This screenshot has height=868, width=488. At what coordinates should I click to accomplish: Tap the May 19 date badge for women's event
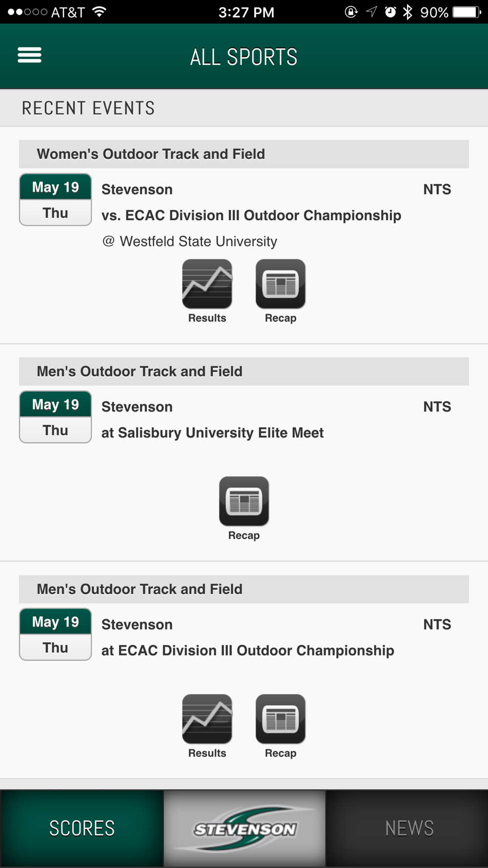tap(56, 200)
